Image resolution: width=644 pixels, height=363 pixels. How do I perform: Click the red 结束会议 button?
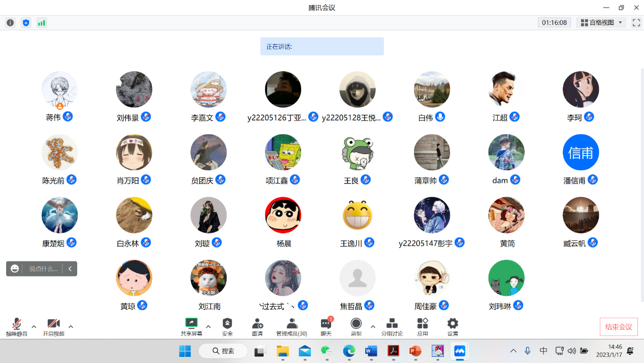(x=619, y=327)
